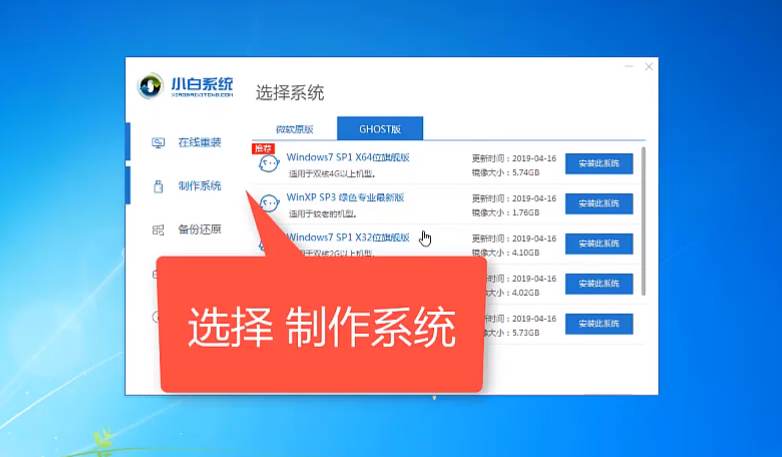Screen dimensions: 782x457
Task: Click the 备份还原 icon
Action: coord(158,230)
